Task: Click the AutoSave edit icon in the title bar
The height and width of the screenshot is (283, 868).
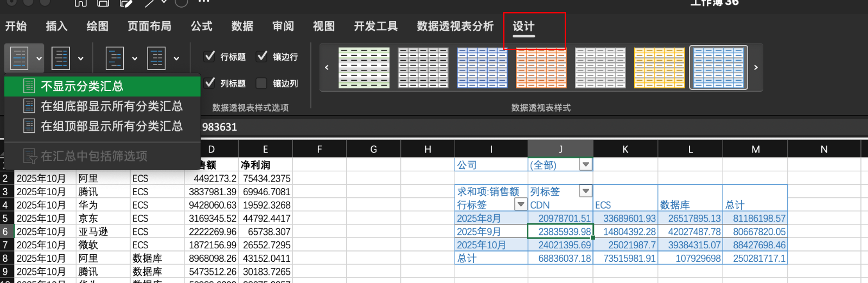Action: pyautogui.click(x=126, y=3)
